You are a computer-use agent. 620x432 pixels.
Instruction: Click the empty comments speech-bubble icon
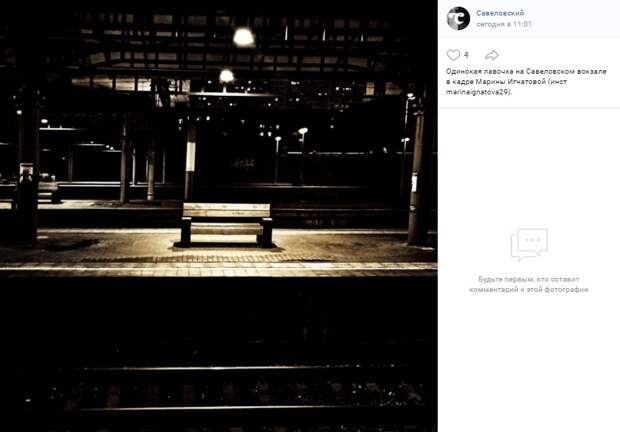(x=529, y=244)
